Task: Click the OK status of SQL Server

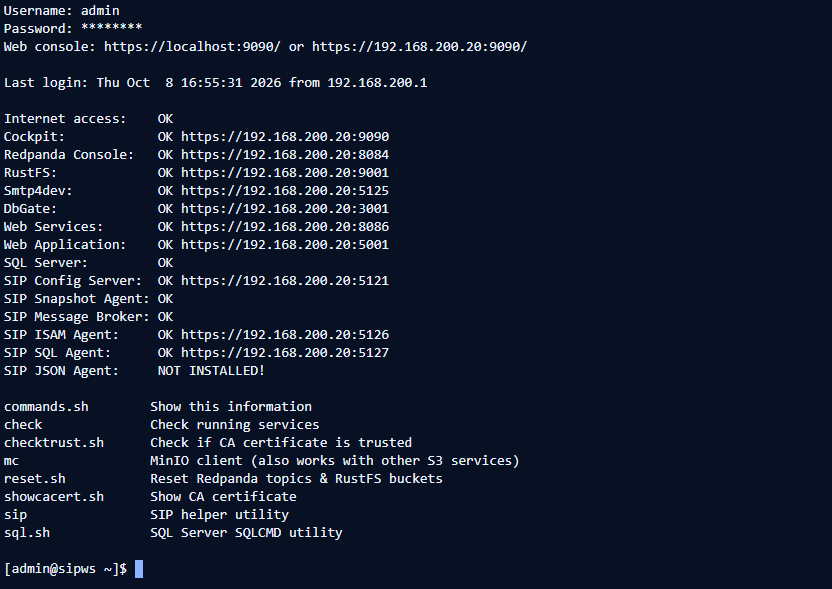Action: 166,263
